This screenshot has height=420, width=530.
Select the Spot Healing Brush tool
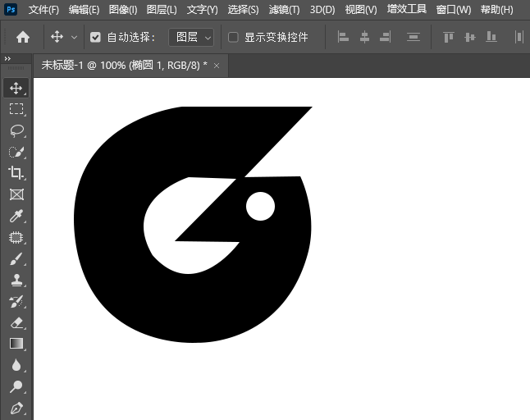16,238
